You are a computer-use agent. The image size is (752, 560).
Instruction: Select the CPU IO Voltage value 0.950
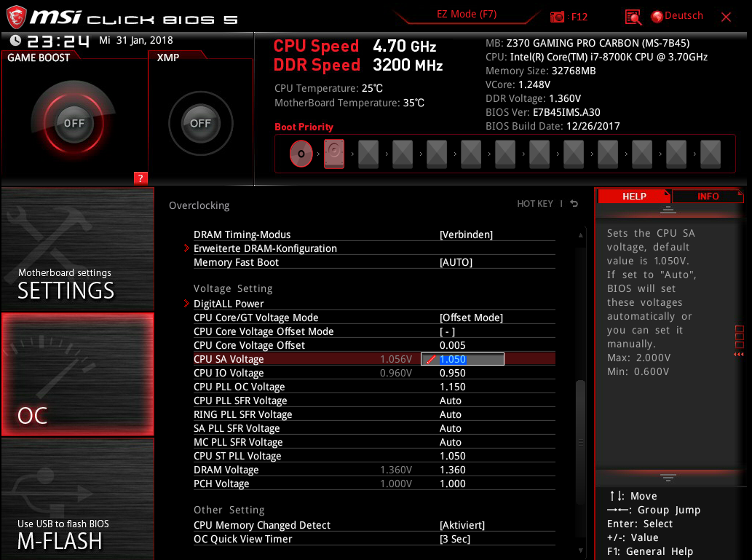452,374
